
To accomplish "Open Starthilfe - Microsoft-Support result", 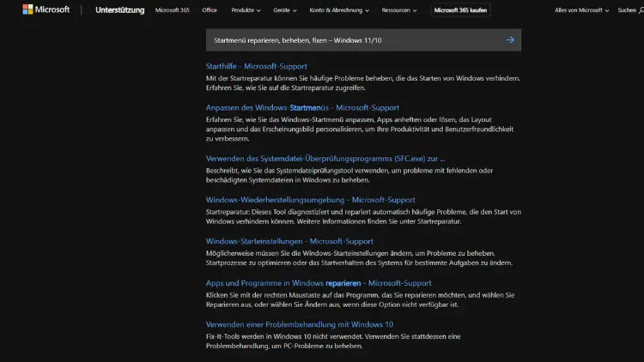I will (x=256, y=66).
